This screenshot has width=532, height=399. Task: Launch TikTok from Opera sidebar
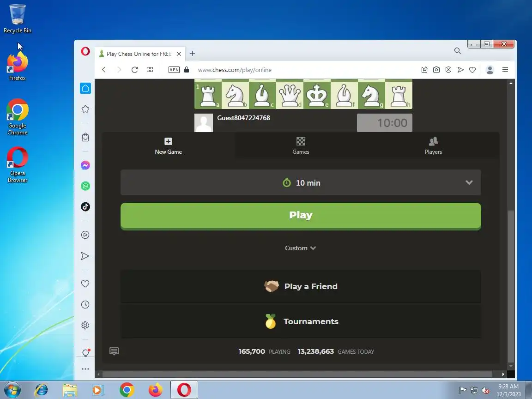85,206
